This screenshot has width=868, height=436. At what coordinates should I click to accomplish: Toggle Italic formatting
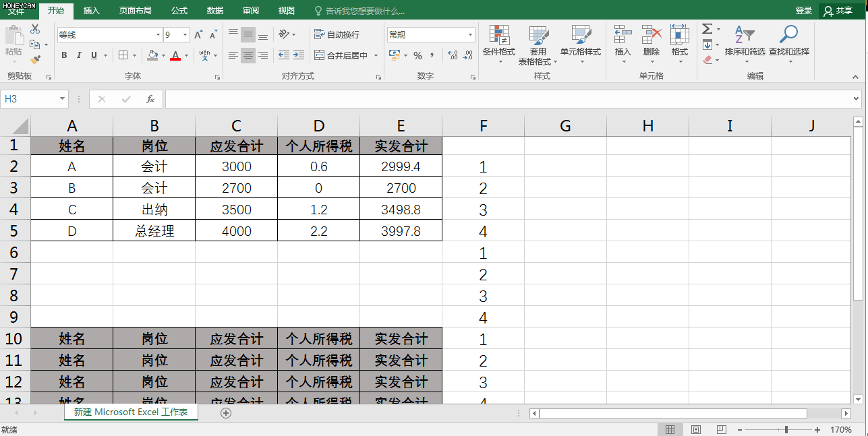79,55
